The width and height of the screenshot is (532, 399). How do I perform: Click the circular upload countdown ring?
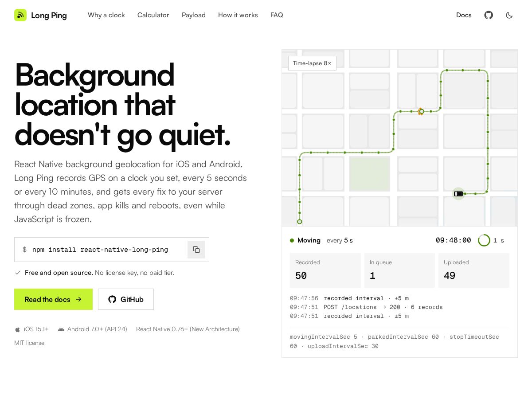(484, 240)
